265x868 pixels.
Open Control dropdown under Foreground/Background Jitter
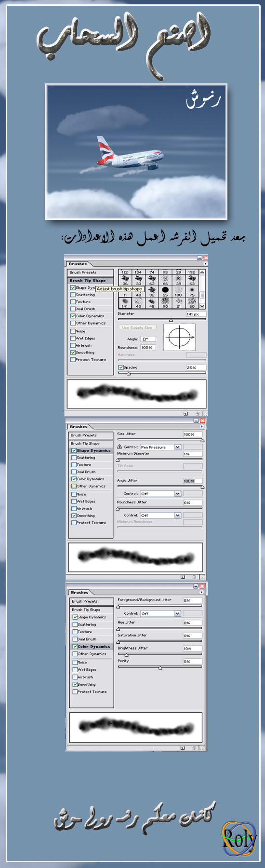coord(177,613)
